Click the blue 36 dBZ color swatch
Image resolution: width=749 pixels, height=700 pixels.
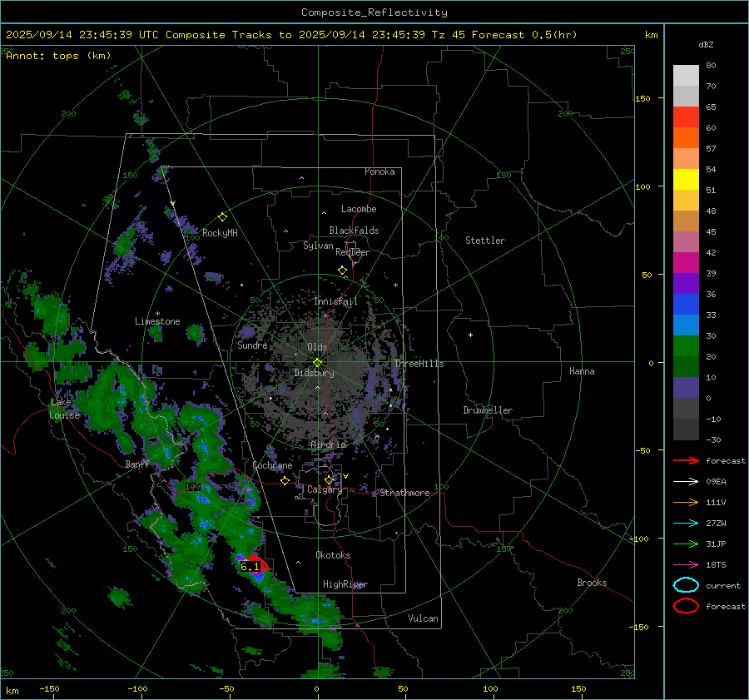coord(686,304)
